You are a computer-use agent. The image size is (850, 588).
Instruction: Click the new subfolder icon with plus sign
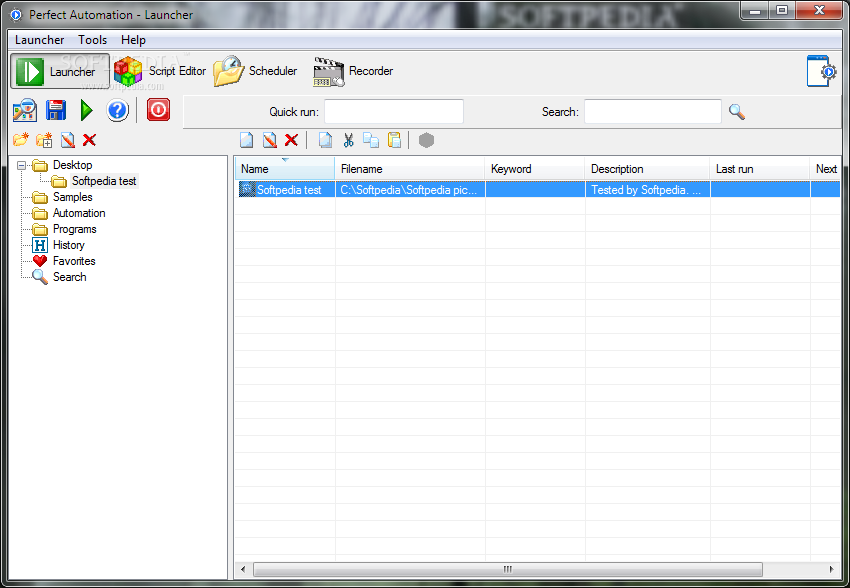pos(44,140)
